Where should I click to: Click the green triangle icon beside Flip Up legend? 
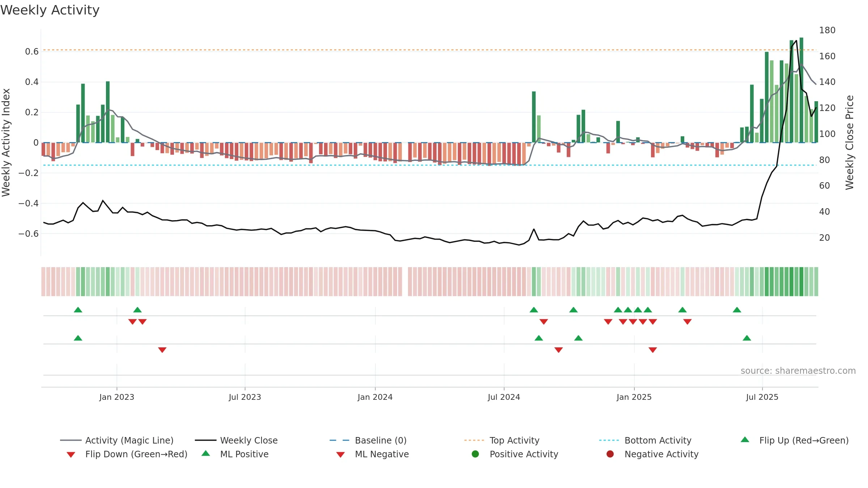(745, 440)
